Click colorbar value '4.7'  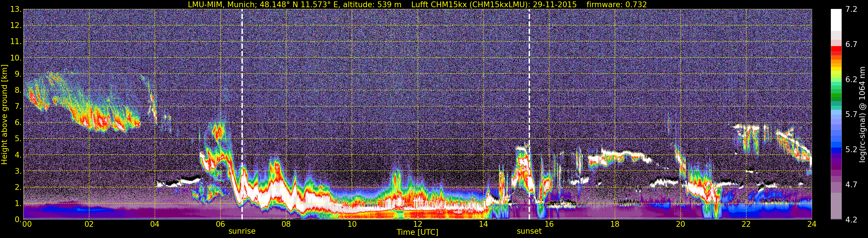coord(851,184)
